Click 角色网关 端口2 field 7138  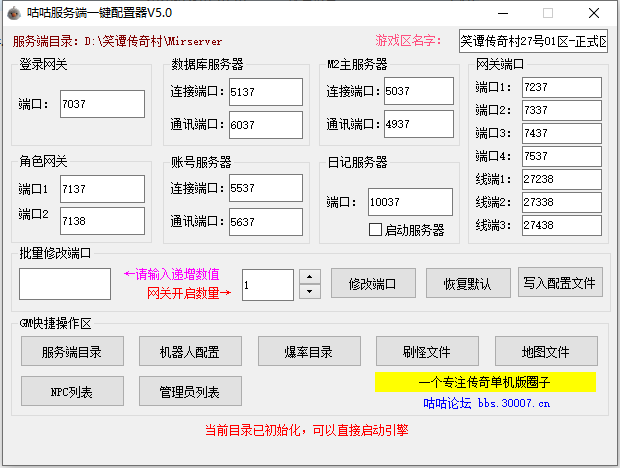tap(102, 221)
